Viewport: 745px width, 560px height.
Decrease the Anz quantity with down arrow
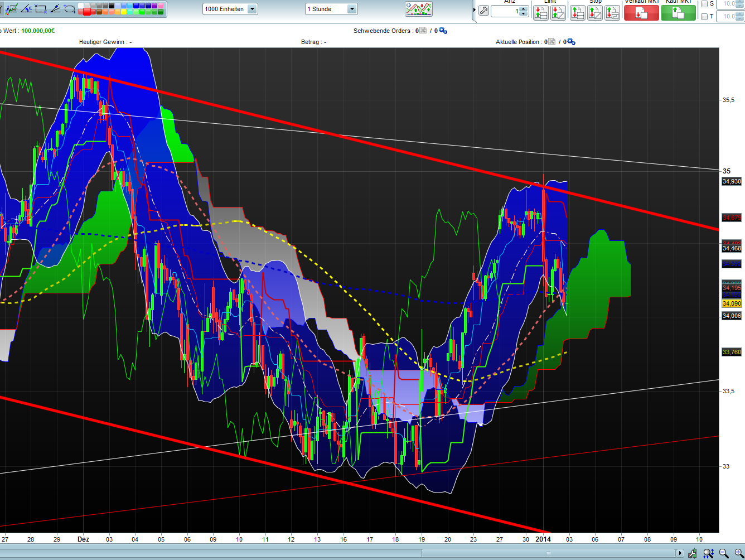(x=524, y=14)
